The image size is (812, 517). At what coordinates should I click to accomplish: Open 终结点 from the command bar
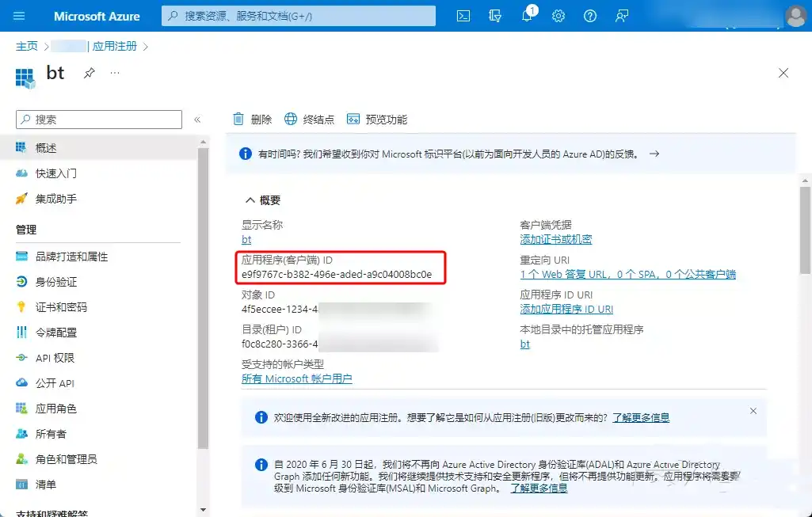point(307,119)
